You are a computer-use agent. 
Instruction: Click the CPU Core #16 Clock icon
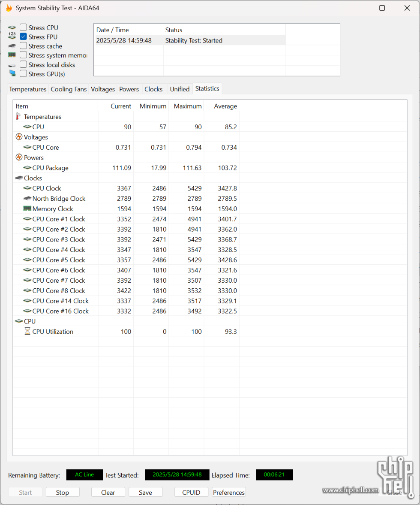[x=27, y=311]
